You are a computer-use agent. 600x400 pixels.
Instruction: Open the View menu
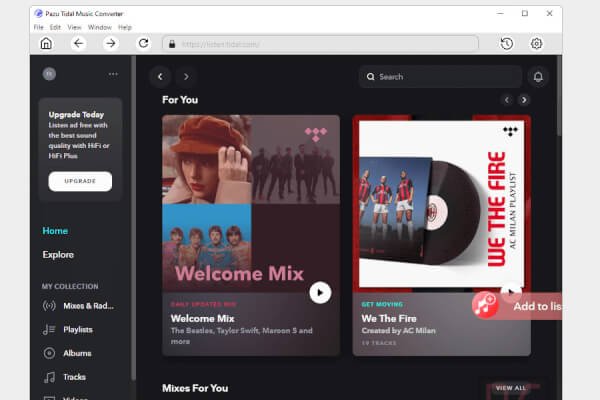pos(74,27)
